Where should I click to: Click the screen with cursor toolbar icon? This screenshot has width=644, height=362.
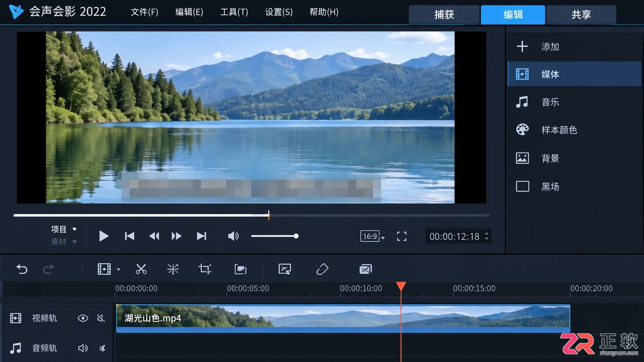(285, 269)
